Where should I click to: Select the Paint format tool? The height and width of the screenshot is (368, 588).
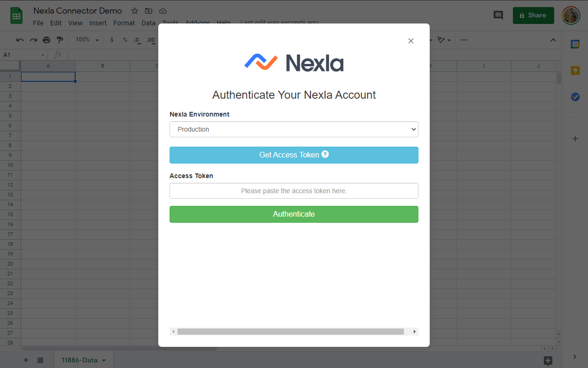[60, 40]
